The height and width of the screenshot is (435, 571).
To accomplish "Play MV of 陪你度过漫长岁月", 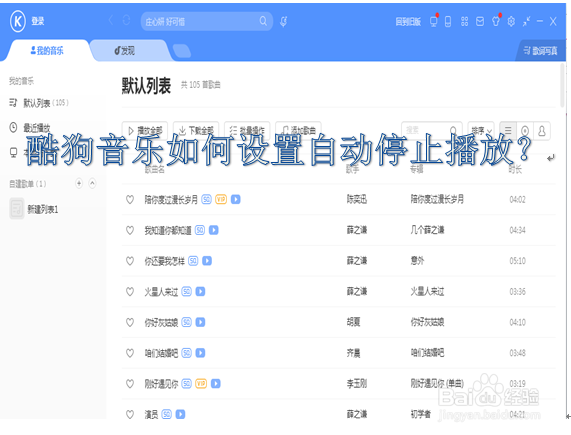I will (x=236, y=199).
